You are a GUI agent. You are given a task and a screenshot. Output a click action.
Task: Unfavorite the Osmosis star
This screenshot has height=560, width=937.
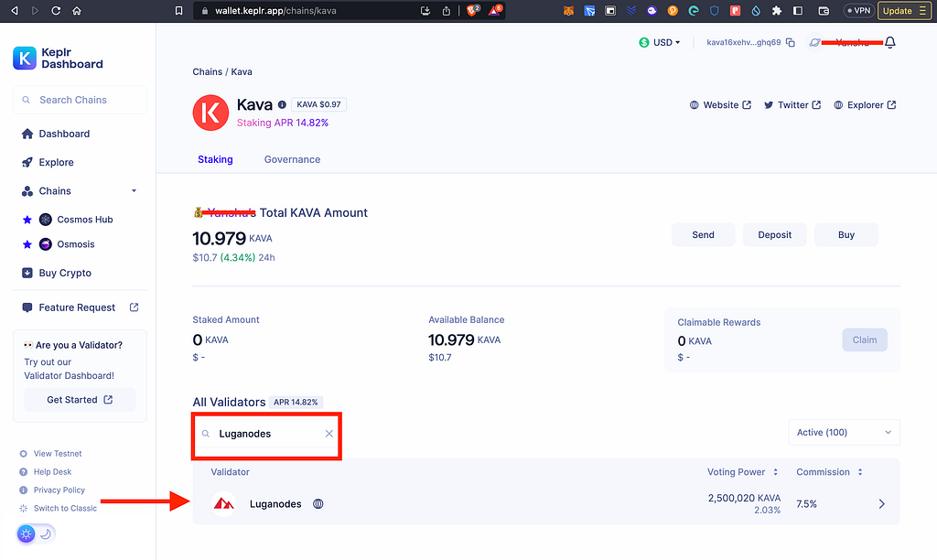(x=27, y=244)
